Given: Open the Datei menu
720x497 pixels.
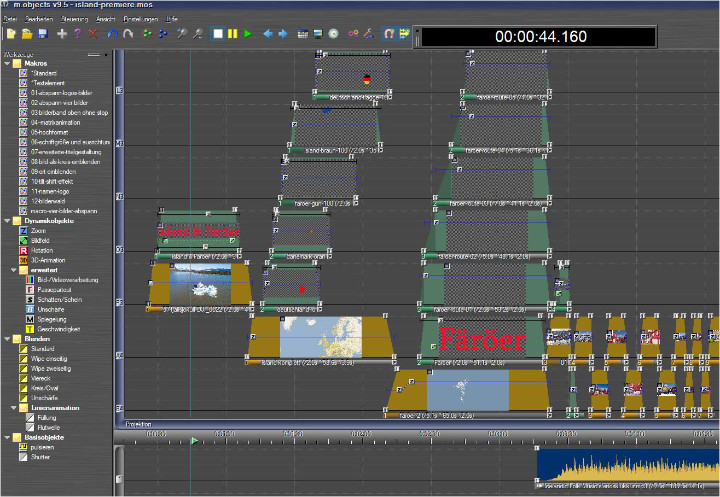Looking at the screenshot, I should pyautogui.click(x=11, y=19).
